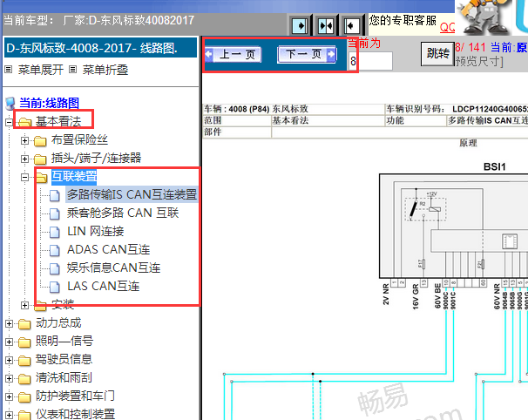
Task: Open the QQ customer service link
Action: click(x=447, y=27)
